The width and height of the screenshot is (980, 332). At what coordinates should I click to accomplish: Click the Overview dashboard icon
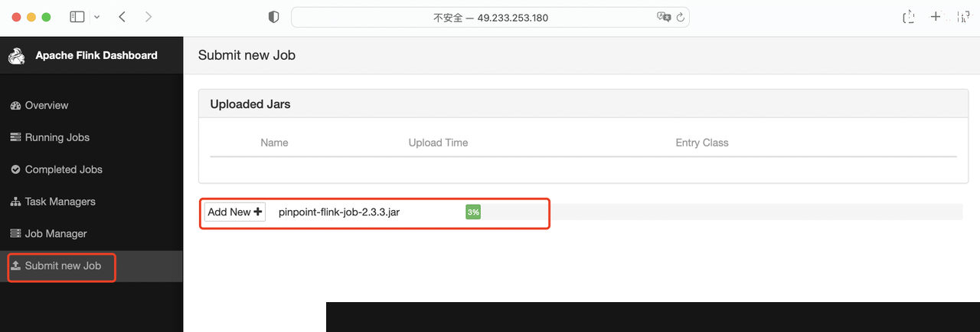click(15, 105)
